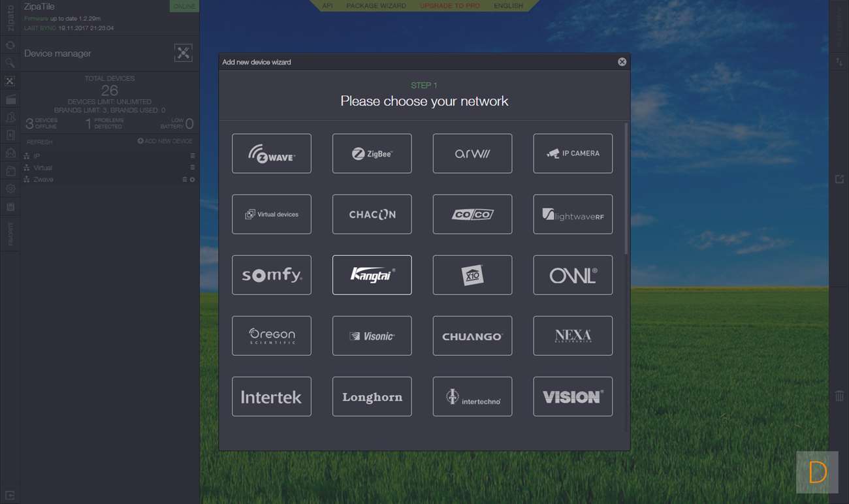Click the collapse-panel icon at bottom left

(10, 496)
